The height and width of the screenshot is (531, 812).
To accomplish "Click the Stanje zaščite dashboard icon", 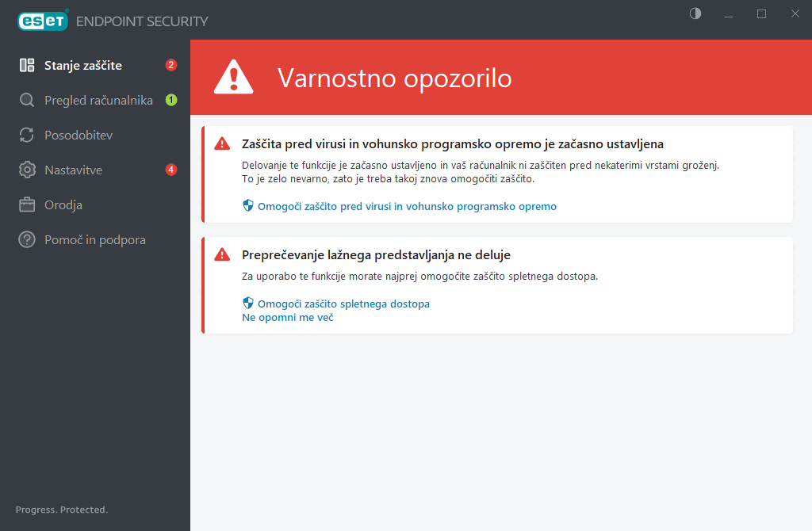I will 27,65.
